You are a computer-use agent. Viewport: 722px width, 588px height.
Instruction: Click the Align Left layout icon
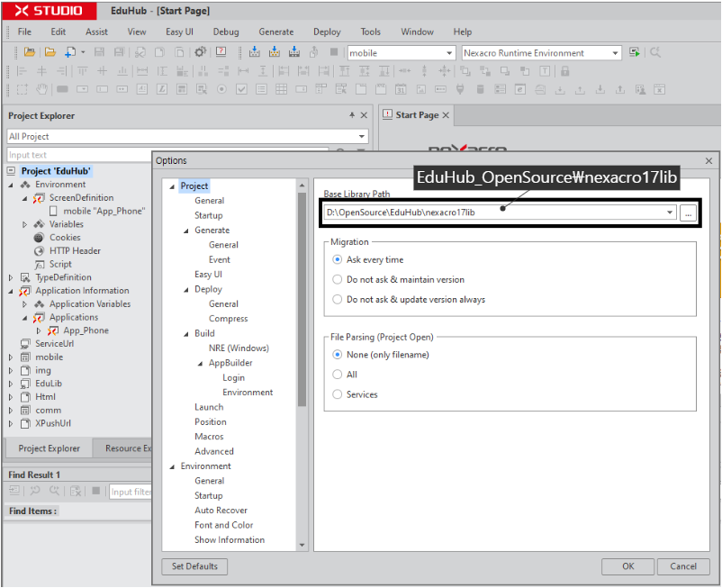point(22,71)
